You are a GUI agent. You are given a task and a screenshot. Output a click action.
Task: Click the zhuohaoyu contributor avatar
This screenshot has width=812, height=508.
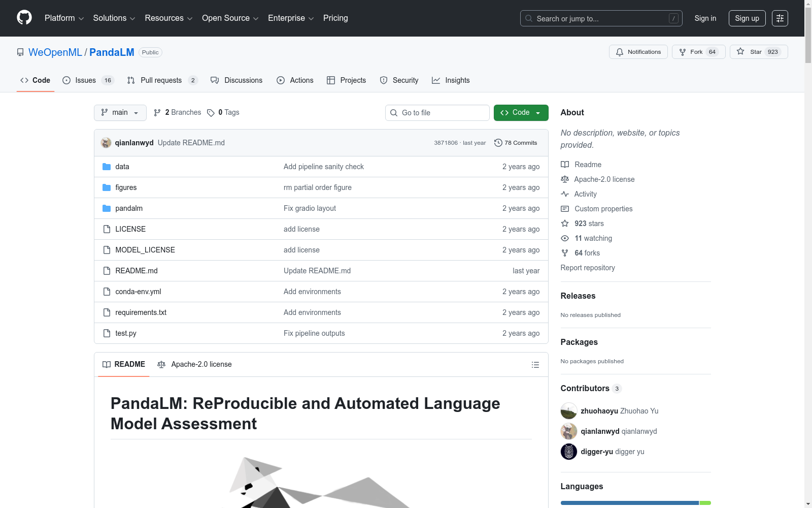(x=568, y=411)
